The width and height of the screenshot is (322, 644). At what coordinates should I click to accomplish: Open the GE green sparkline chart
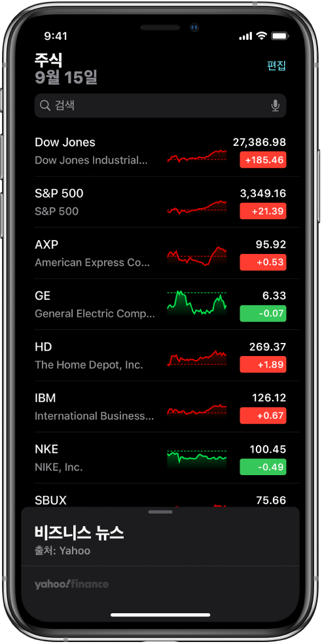click(197, 304)
